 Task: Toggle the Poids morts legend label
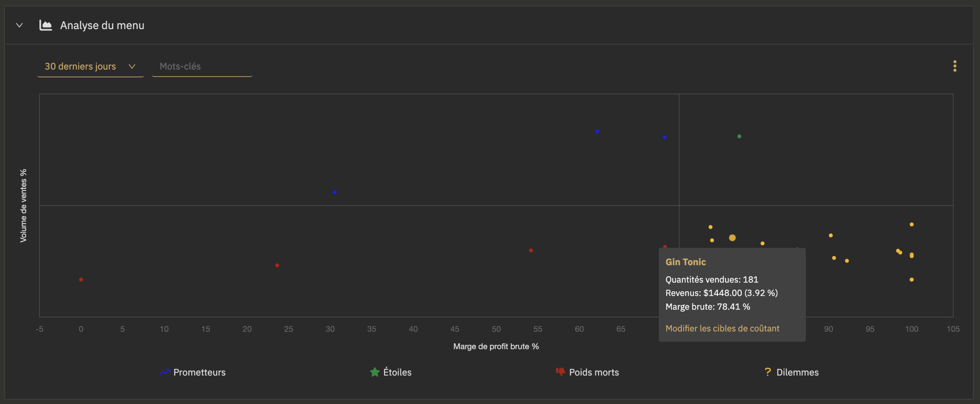593,372
